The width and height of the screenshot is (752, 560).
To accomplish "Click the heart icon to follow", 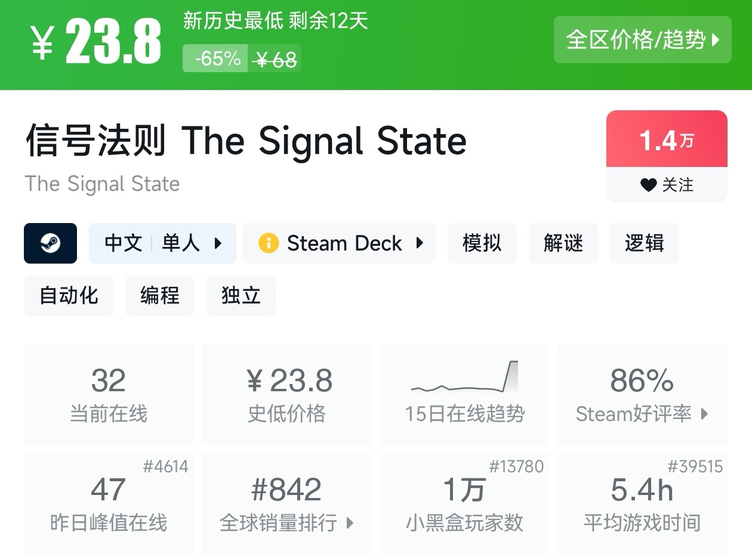I will point(648,185).
